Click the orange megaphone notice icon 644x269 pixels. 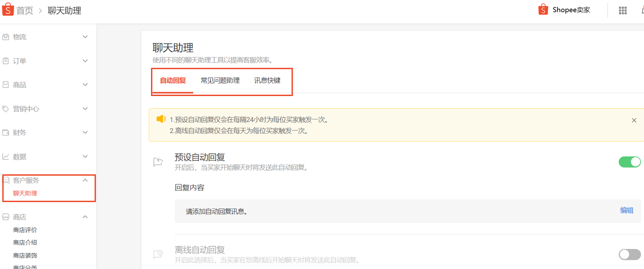(161, 119)
